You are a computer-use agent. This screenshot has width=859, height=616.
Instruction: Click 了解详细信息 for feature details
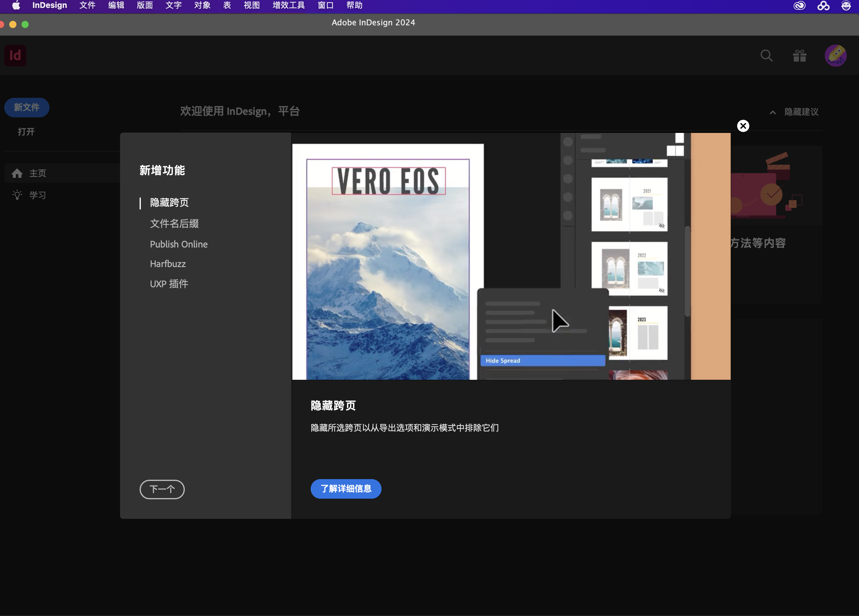point(345,489)
